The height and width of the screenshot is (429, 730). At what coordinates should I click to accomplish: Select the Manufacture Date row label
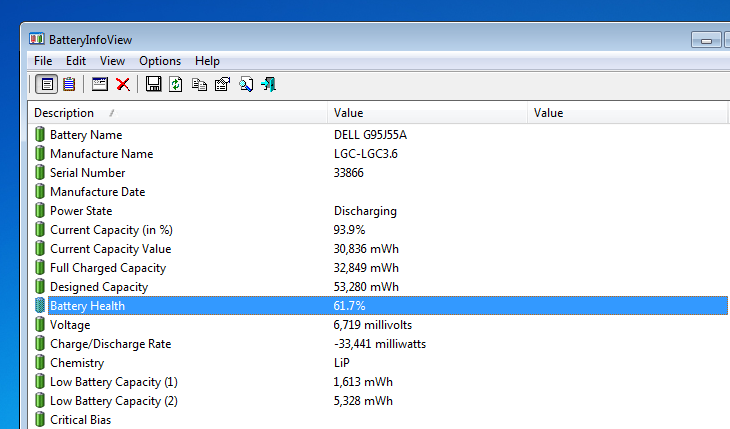click(98, 192)
